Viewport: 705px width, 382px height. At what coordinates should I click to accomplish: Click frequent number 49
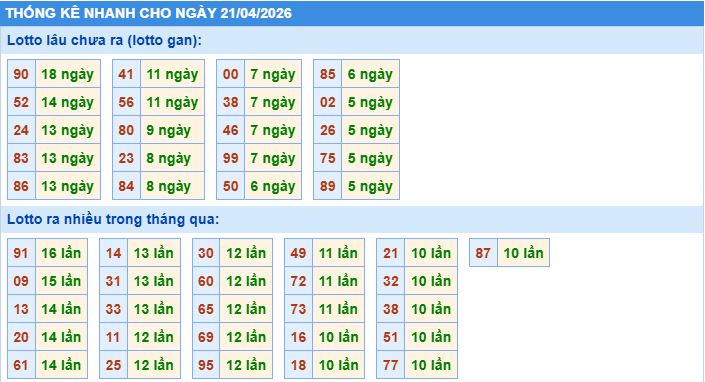tap(299, 253)
